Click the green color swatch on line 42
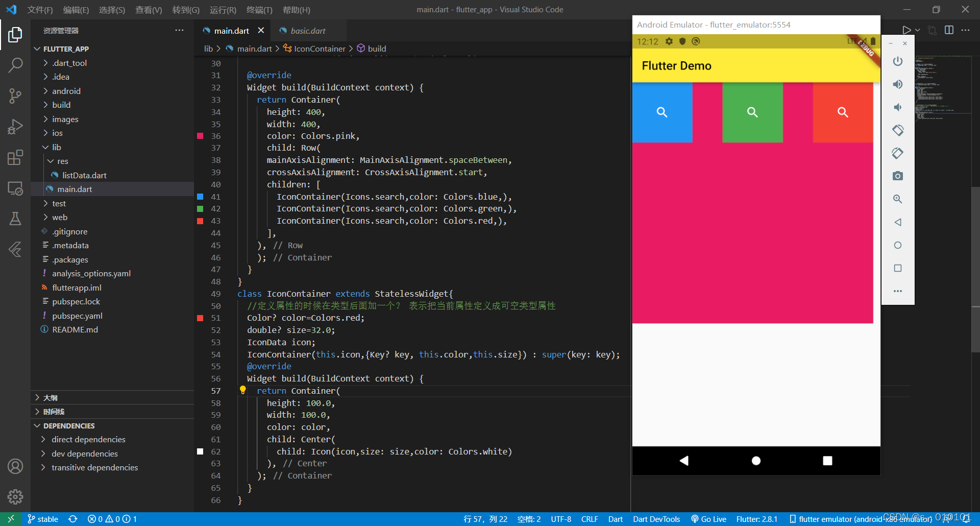Screen dimensions: 980x526 click(200, 209)
